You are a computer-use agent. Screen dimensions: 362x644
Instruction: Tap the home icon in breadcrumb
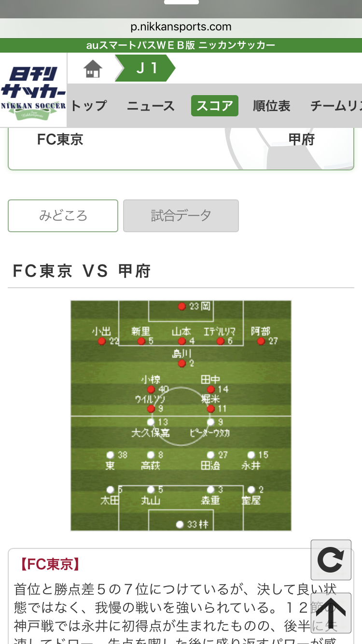(x=93, y=69)
